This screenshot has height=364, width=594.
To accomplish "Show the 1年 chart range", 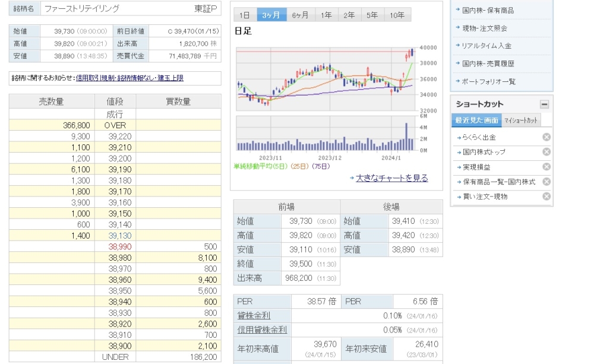I will (326, 15).
